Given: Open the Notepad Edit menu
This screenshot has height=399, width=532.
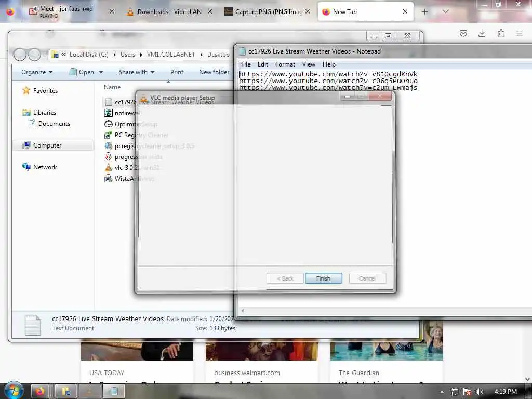Looking at the screenshot, I should click(262, 64).
